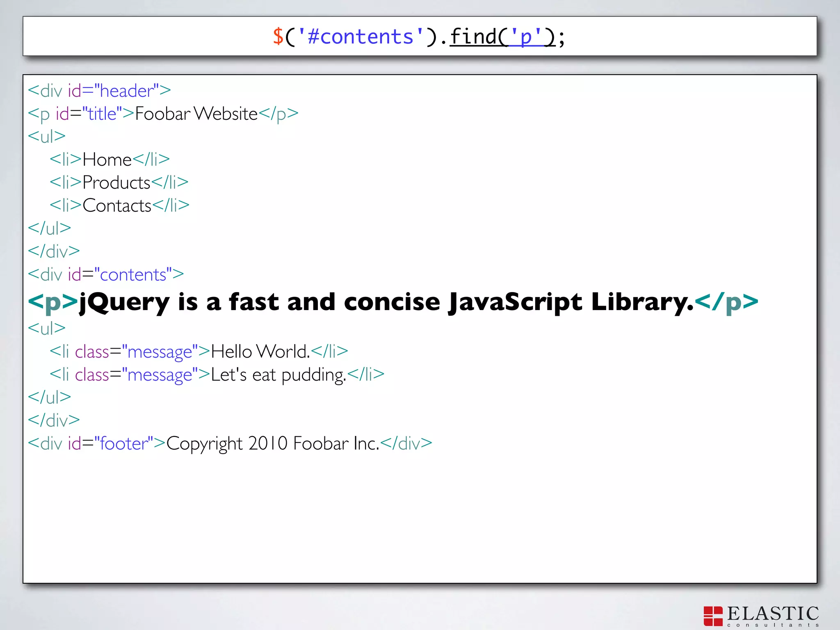The width and height of the screenshot is (840, 630).
Task: Click the bold jQuery is a fast paragraph
Action: click(393, 303)
